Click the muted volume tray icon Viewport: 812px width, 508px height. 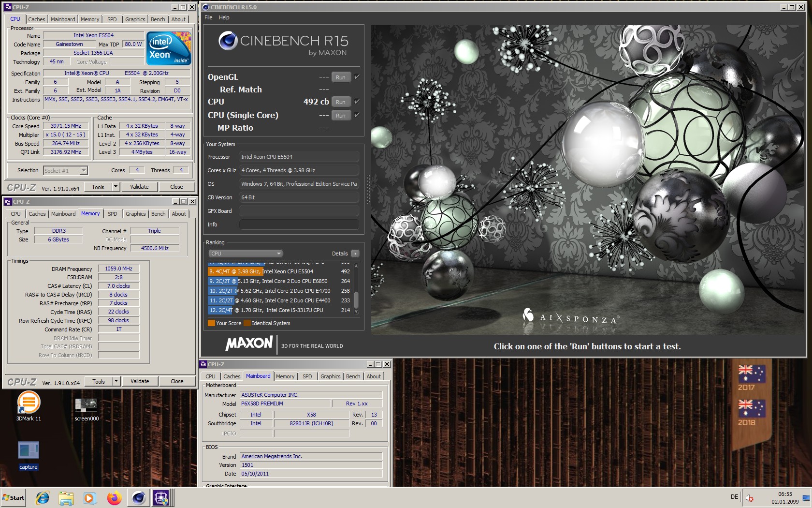click(750, 498)
